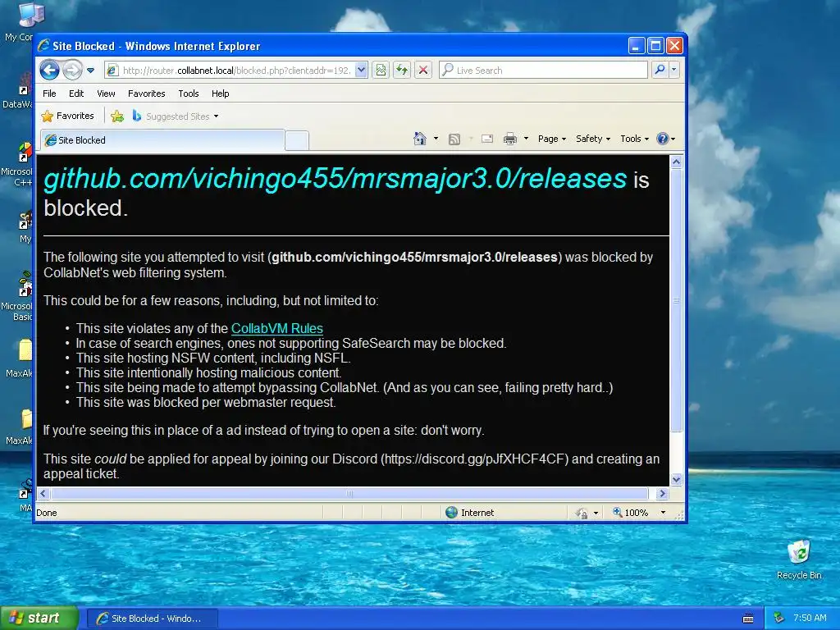Click the 'Done' status bar text
The image size is (840, 630).
point(47,514)
